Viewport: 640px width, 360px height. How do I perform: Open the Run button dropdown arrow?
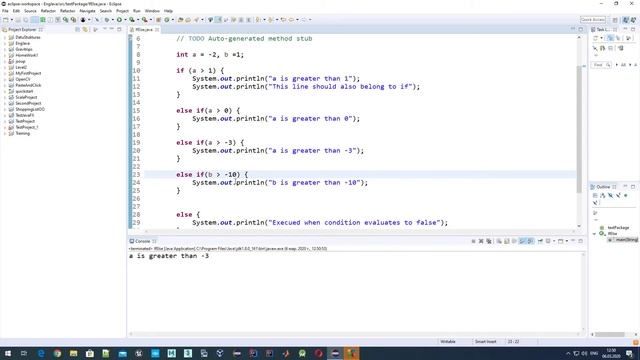125,20
